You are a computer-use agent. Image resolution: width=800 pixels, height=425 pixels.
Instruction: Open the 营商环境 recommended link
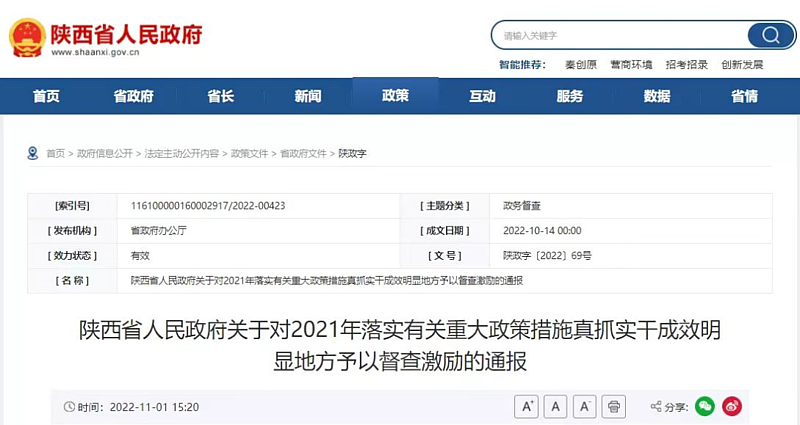(x=631, y=64)
